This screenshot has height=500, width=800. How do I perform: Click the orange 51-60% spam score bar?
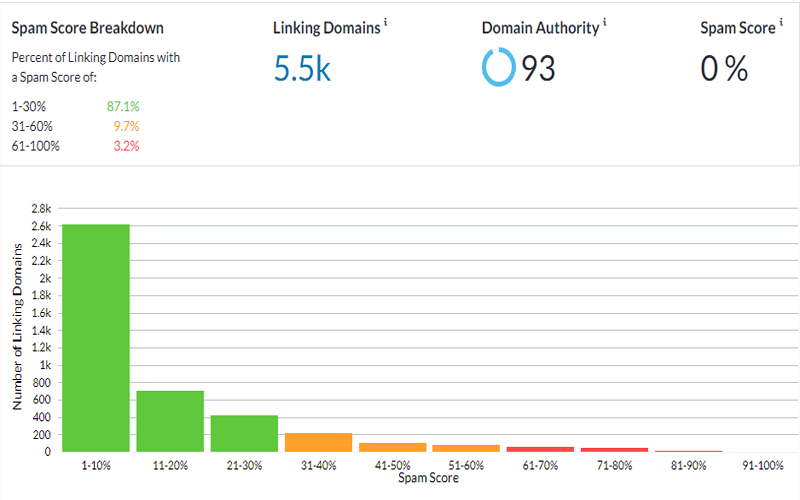[x=466, y=448]
